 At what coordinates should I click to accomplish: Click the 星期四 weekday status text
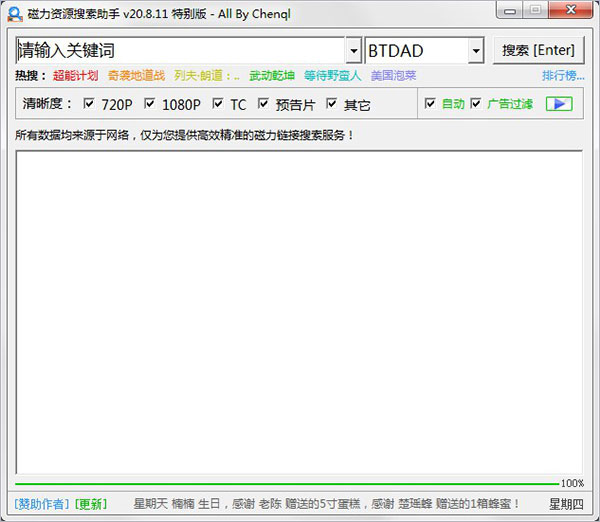pos(566,504)
